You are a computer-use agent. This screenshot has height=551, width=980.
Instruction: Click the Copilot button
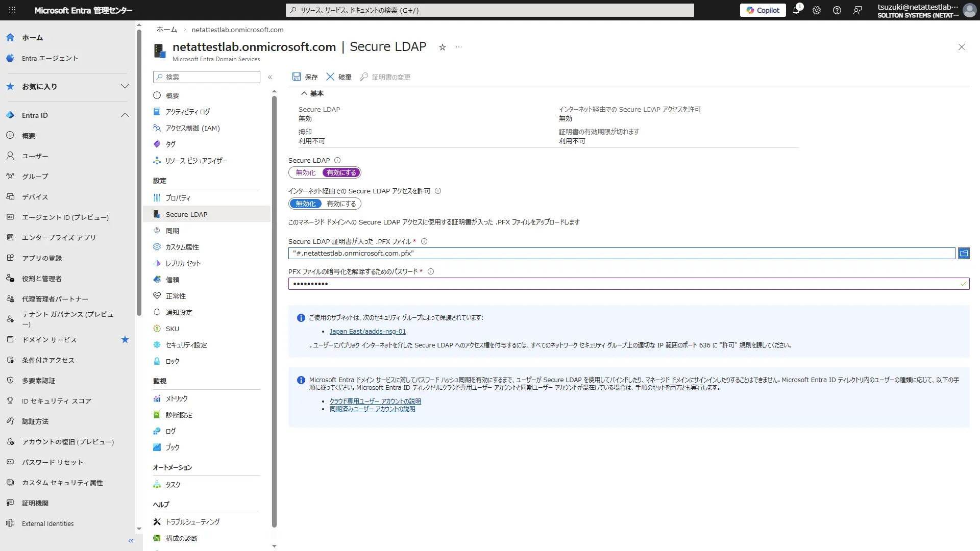(x=763, y=10)
